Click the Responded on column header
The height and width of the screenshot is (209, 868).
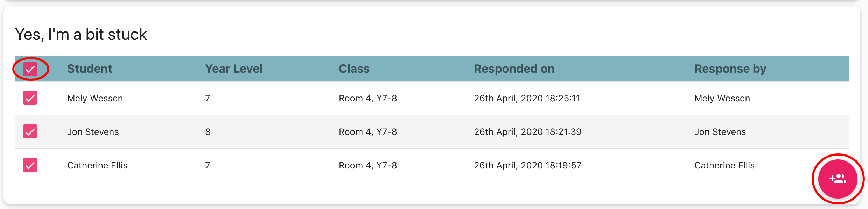coord(514,69)
